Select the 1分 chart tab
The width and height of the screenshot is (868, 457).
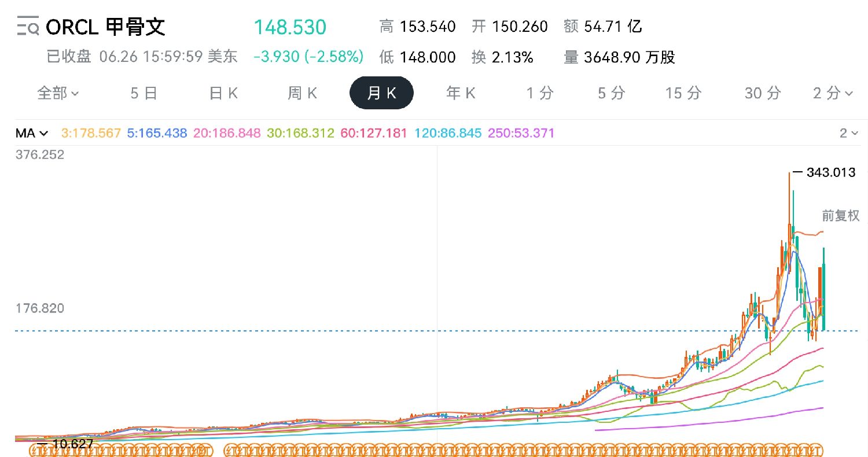(540, 93)
